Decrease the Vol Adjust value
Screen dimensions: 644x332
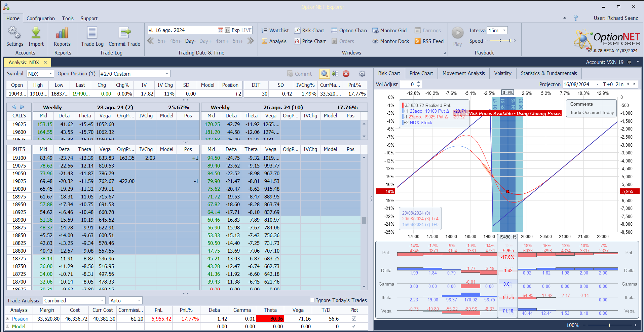418,86
